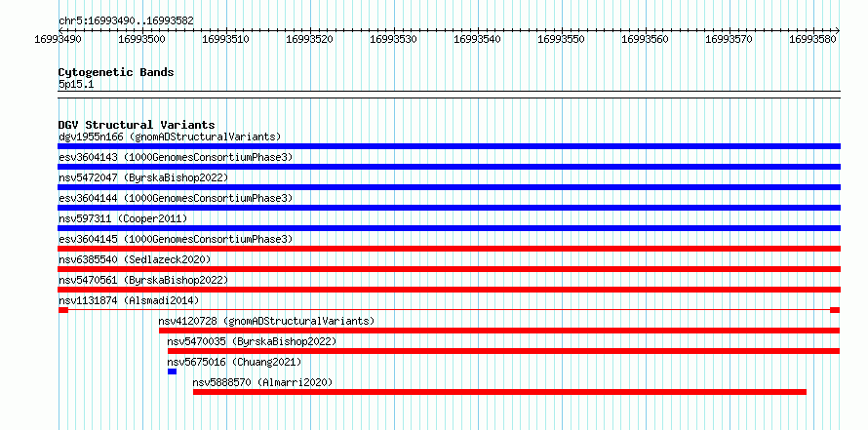868x430 pixels.
Task: Click ruler position 16993490
Action: tap(59, 39)
